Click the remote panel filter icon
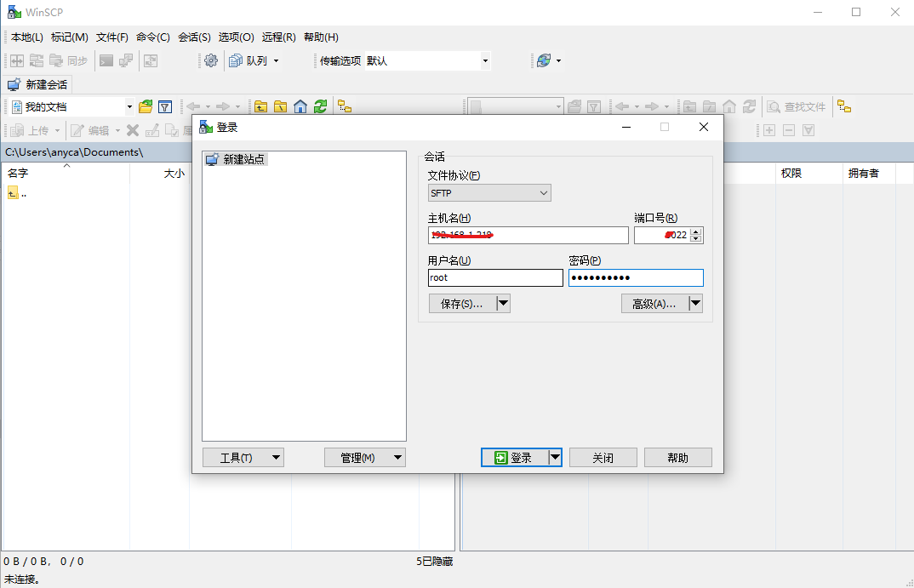Screen dimensions: 914x588 [594, 106]
